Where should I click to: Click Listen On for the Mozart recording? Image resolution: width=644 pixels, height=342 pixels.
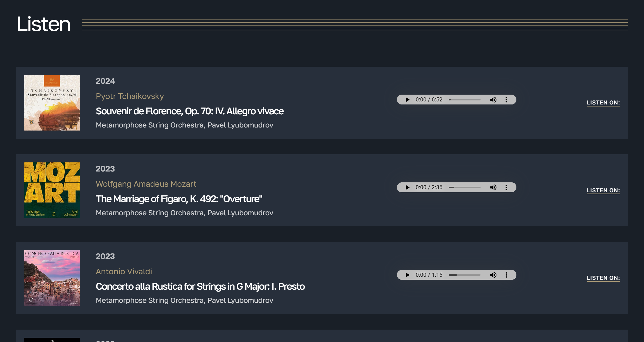coord(603,190)
